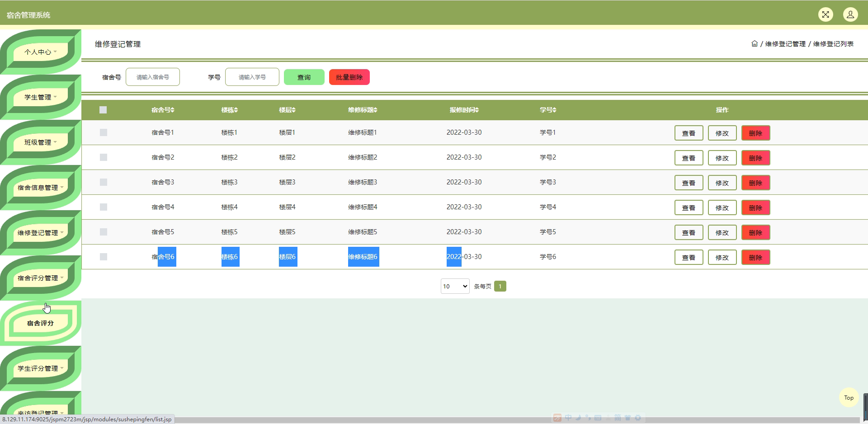Select the 楼栋2 table cell
Viewport: 868px width, 424px height.
pos(229,157)
